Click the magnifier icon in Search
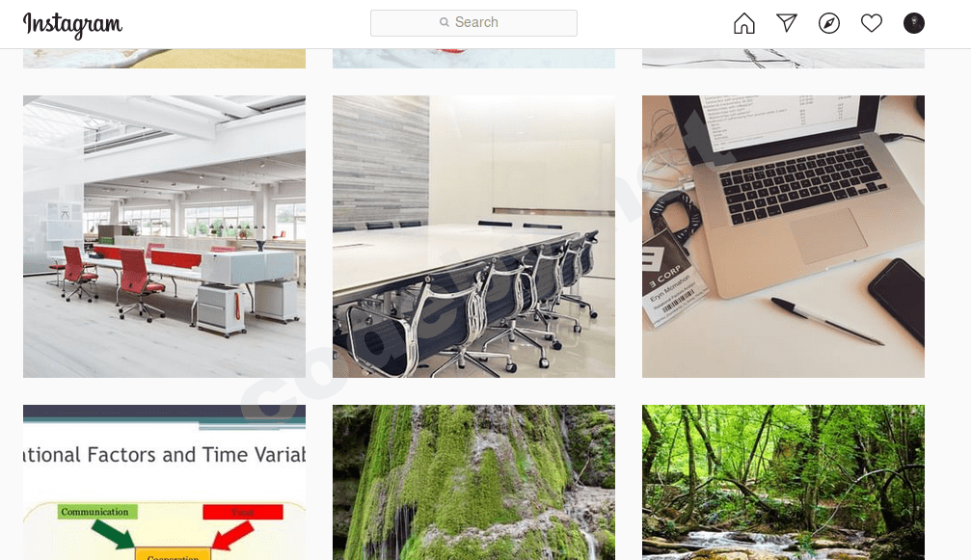 [x=444, y=22]
